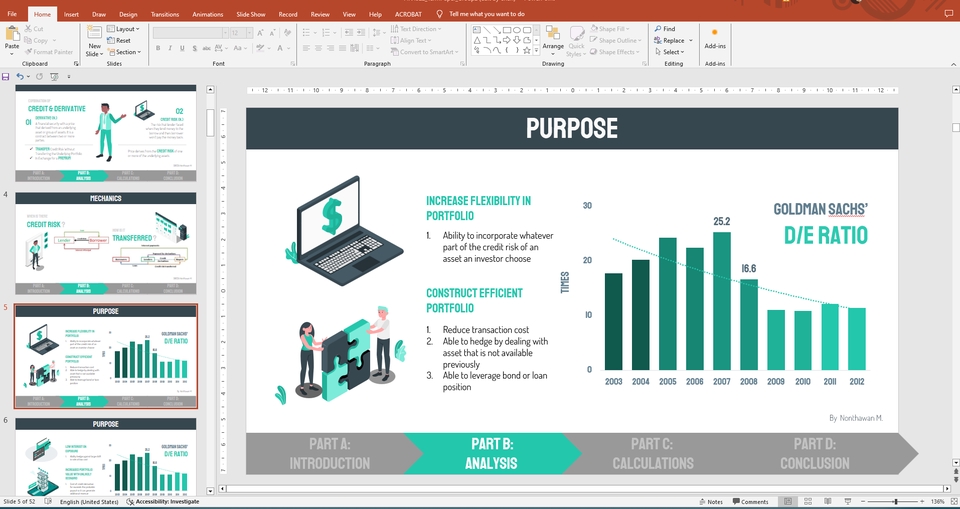This screenshot has height=509, width=960.
Task: Toggle Normal view in status bar
Action: point(788,502)
